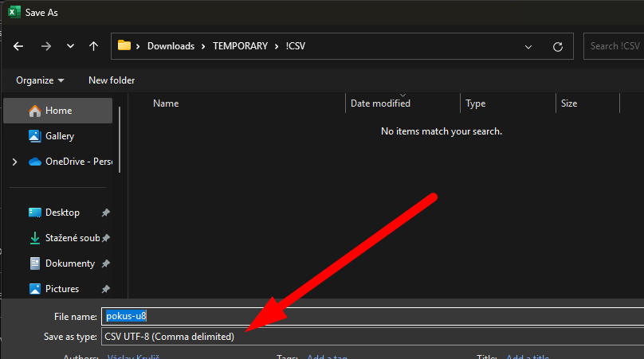The image size is (644, 359).
Task: Open Pictures folder in sidebar
Action: pos(62,289)
